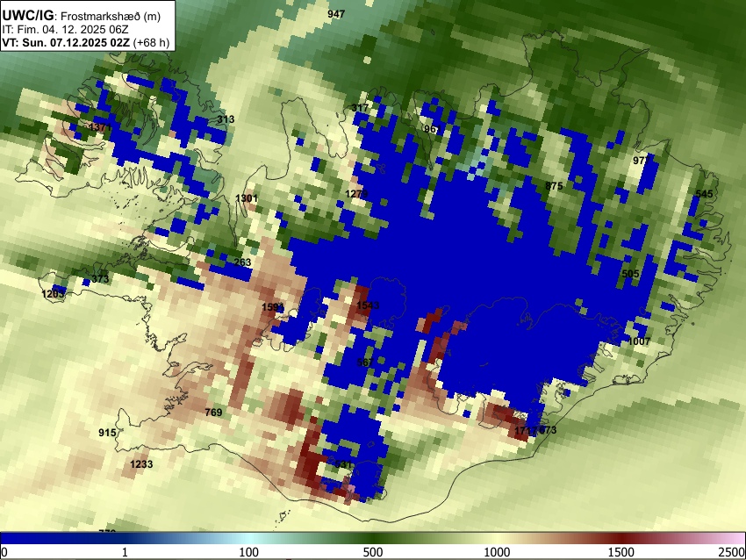Click the color scale label 0

4,552
